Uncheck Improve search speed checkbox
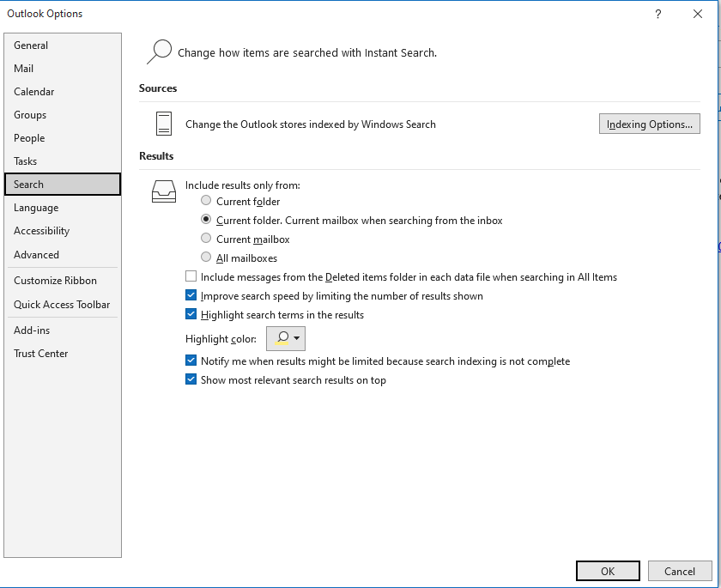721x588 pixels. tap(191, 296)
